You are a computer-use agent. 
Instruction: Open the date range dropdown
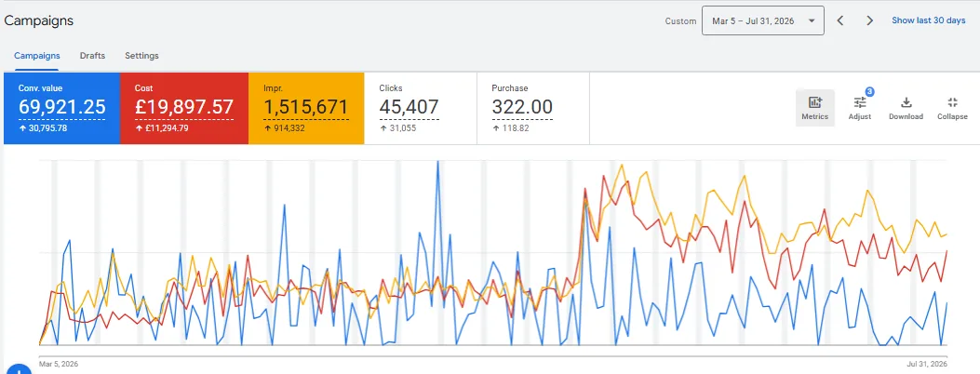point(762,20)
